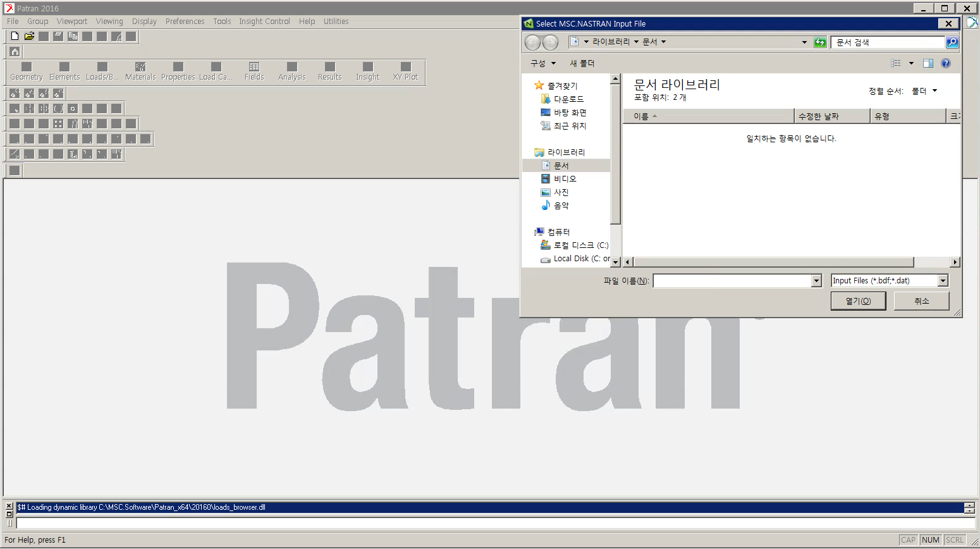Click the help question mark icon in the dialog
The image size is (980, 549).
tap(946, 63)
